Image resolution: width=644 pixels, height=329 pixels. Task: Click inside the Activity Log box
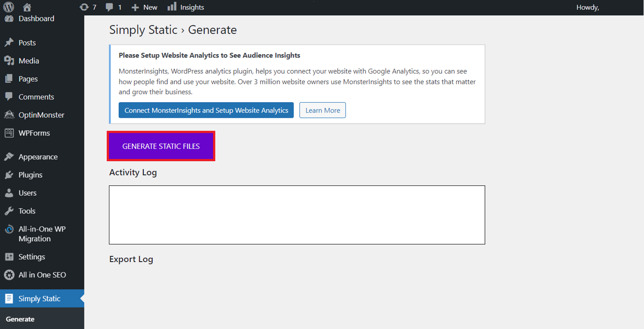(297, 214)
